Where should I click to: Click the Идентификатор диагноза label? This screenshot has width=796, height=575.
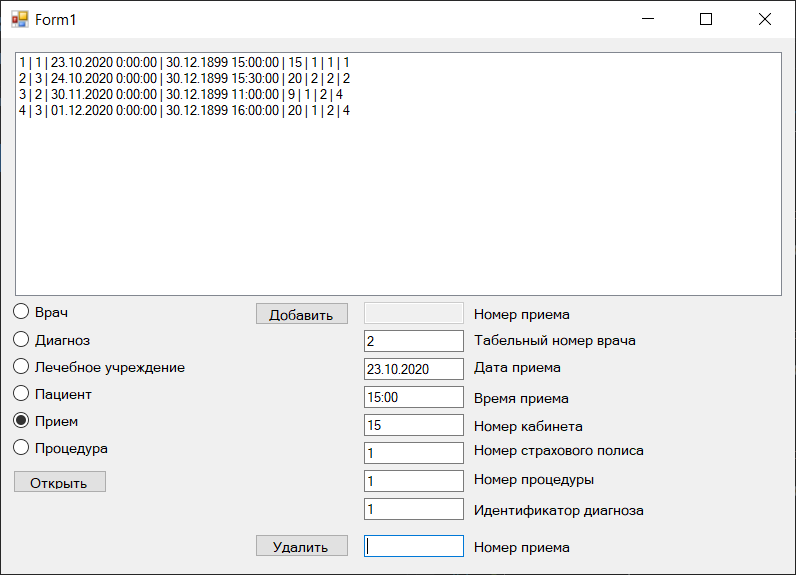(559, 511)
